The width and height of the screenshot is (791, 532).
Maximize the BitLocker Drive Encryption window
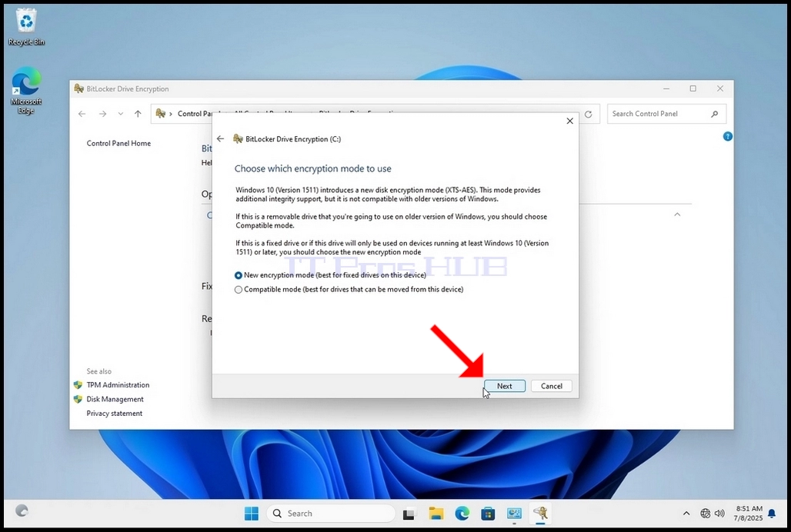click(693, 88)
